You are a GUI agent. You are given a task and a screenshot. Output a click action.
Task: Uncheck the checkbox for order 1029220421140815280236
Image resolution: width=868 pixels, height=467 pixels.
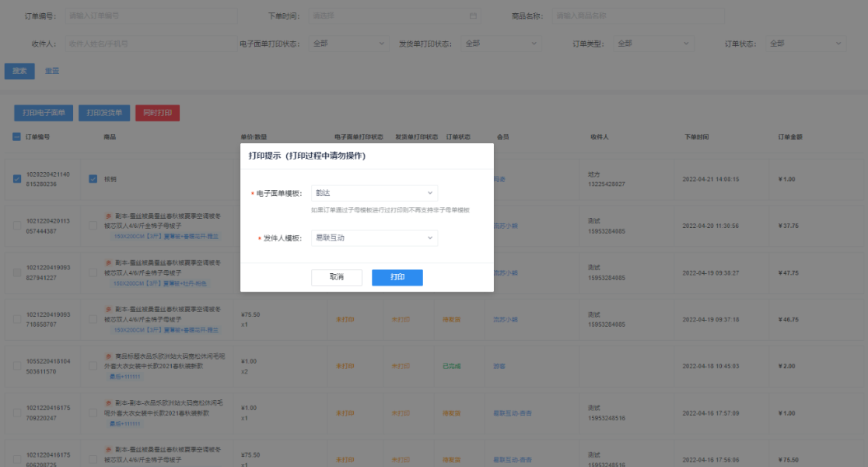point(17,179)
